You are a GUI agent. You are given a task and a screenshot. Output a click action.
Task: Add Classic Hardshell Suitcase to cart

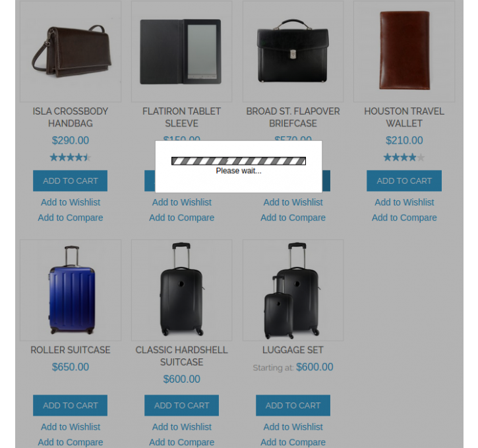pos(182,405)
